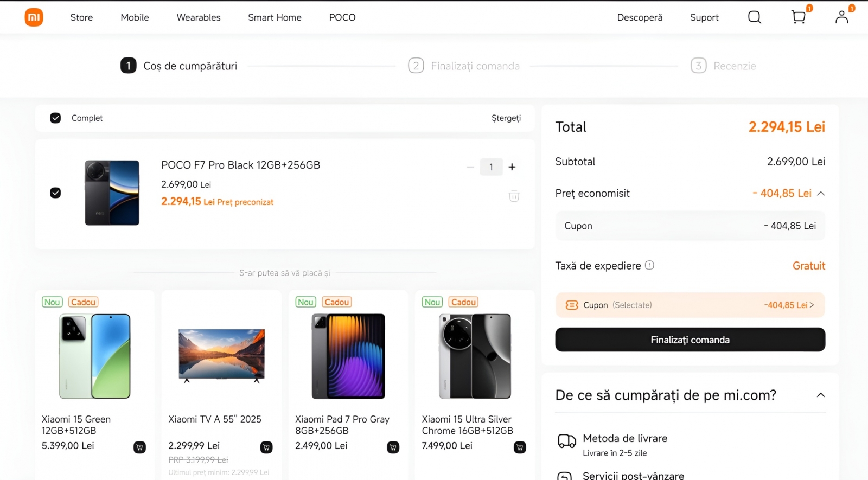The image size is (868, 480).
Task: Open the Wearables menu
Action: coord(199,17)
